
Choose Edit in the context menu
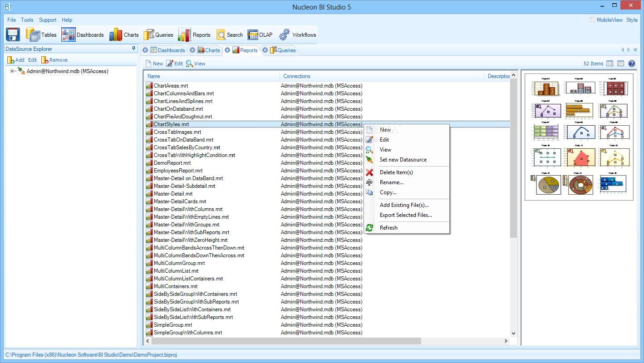[407, 140]
